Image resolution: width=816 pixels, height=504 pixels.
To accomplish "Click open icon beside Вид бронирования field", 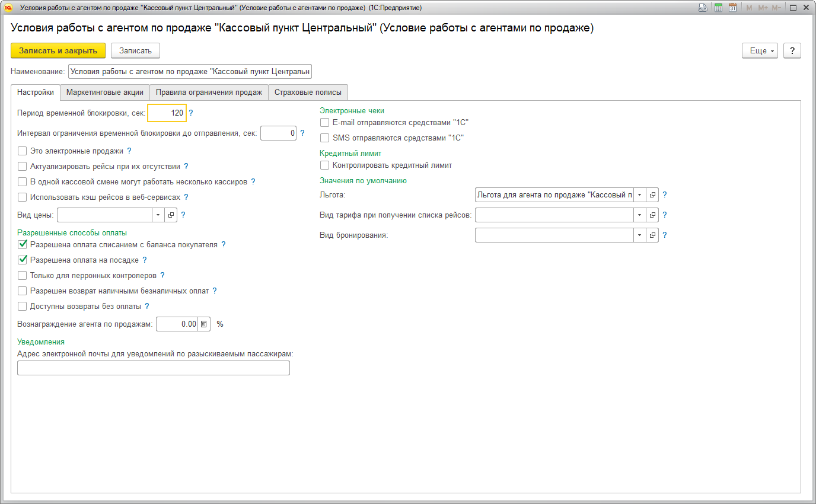I will [652, 235].
